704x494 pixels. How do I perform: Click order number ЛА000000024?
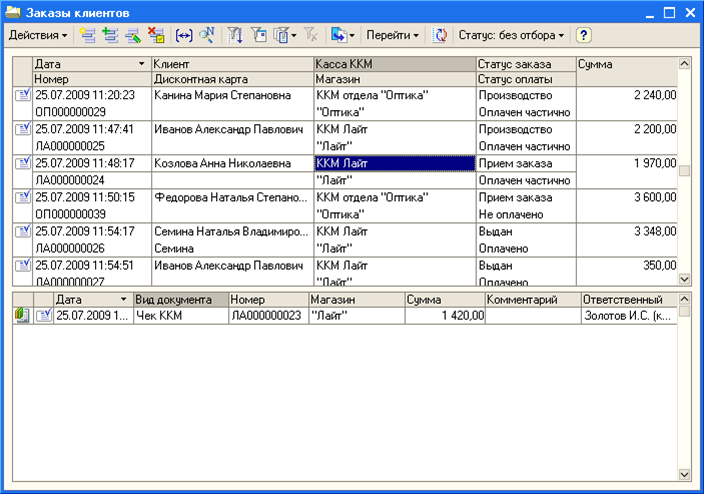tap(70, 180)
